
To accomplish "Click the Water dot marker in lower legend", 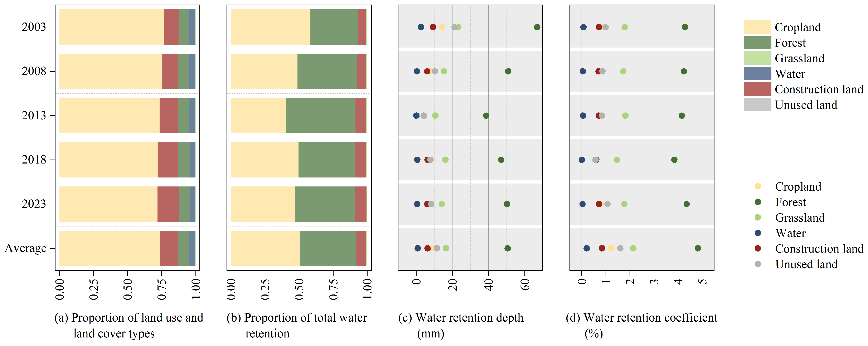I will (758, 233).
